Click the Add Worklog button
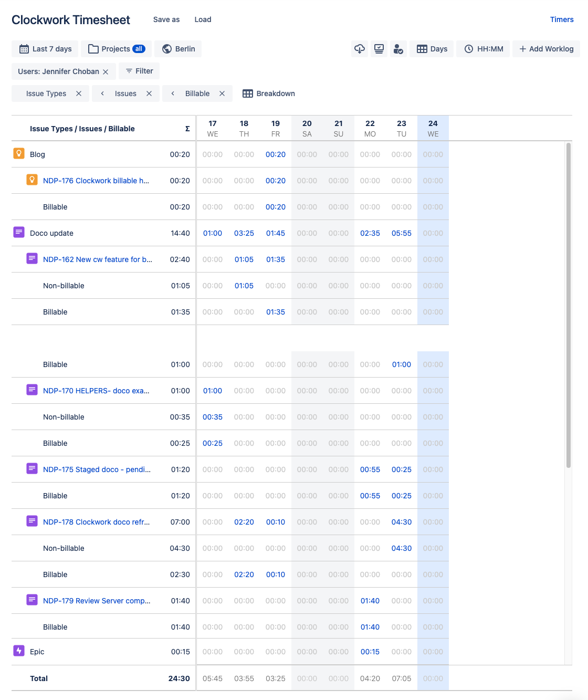Screen dimensions: 588x700 (546, 49)
